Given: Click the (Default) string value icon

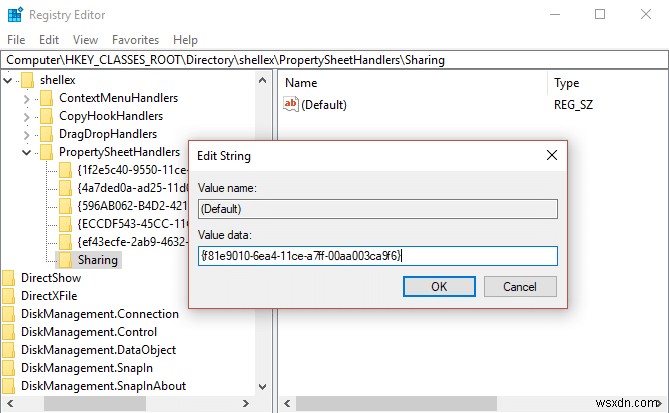Looking at the screenshot, I should (x=291, y=103).
